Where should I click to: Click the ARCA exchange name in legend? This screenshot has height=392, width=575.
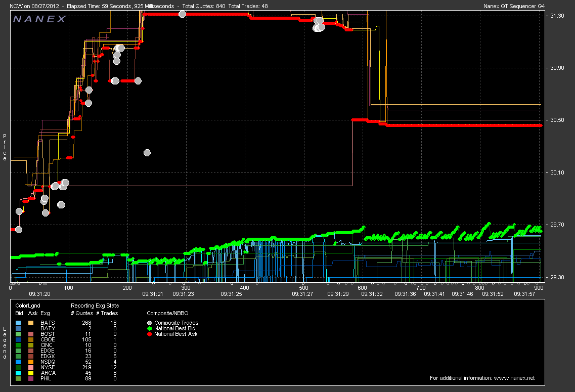pos(48,373)
